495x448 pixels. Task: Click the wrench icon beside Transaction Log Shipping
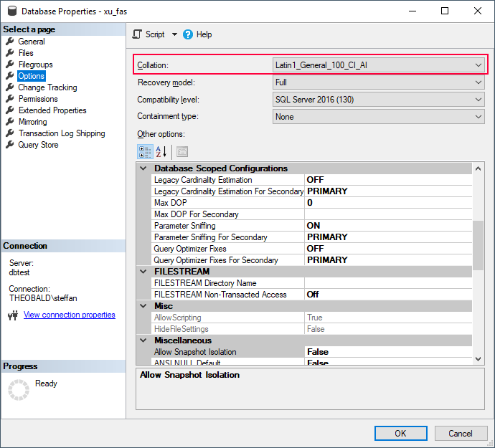pyautogui.click(x=10, y=133)
